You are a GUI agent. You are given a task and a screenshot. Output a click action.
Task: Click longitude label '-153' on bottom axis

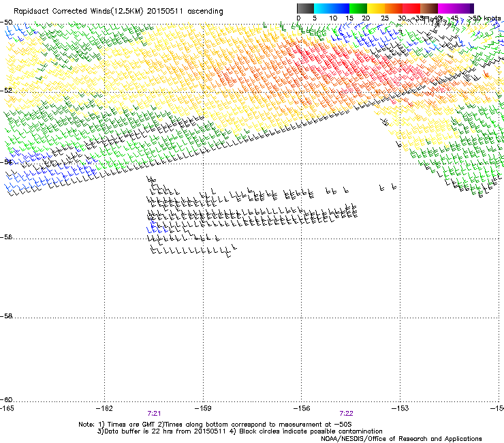(400, 408)
